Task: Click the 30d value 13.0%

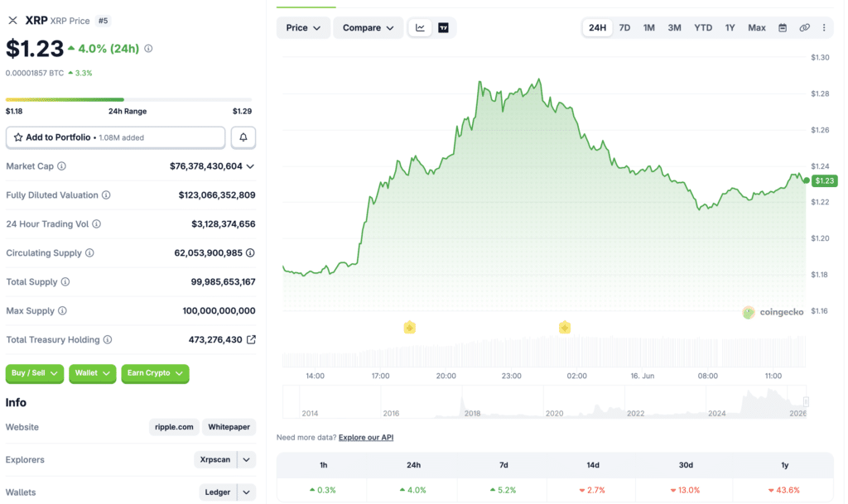Action: coord(685,490)
